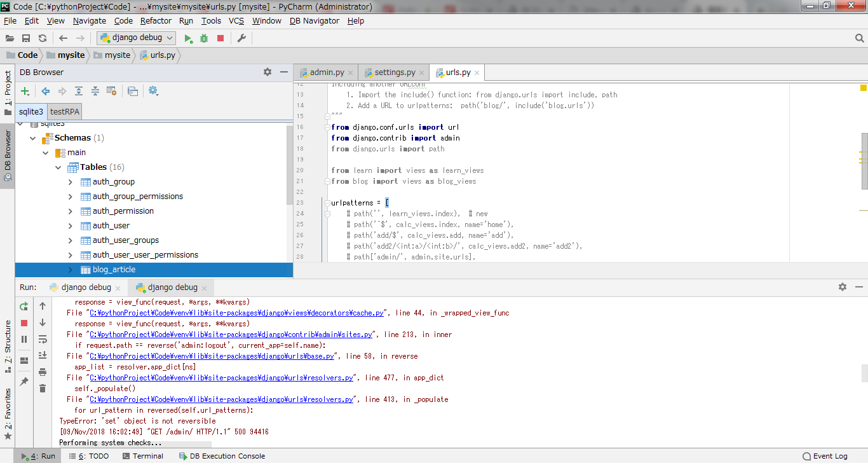Start debugging with the green bug icon
Image resolution: width=868 pixels, height=463 pixels.
pyautogui.click(x=204, y=38)
